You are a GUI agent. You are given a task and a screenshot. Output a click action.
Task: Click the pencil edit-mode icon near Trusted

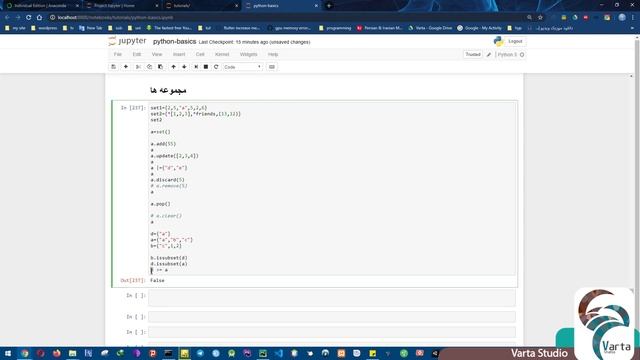point(489,54)
